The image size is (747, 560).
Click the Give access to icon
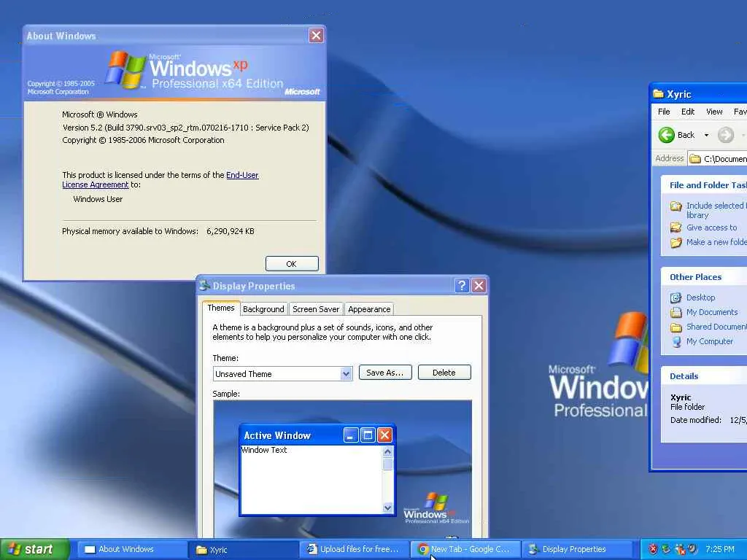676,227
